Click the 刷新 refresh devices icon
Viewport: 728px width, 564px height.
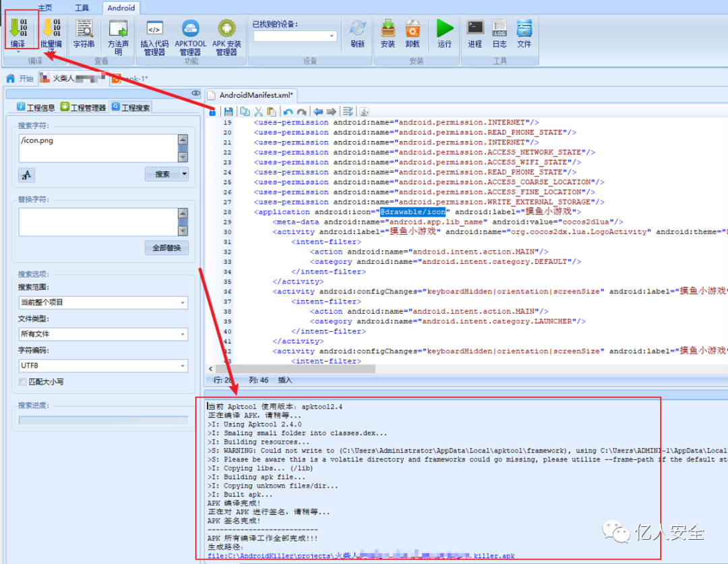tap(357, 33)
